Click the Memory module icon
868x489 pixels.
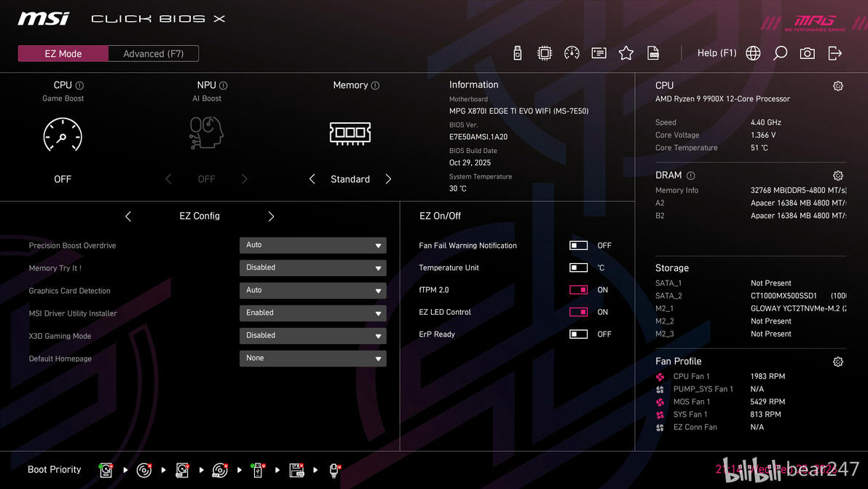click(350, 133)
